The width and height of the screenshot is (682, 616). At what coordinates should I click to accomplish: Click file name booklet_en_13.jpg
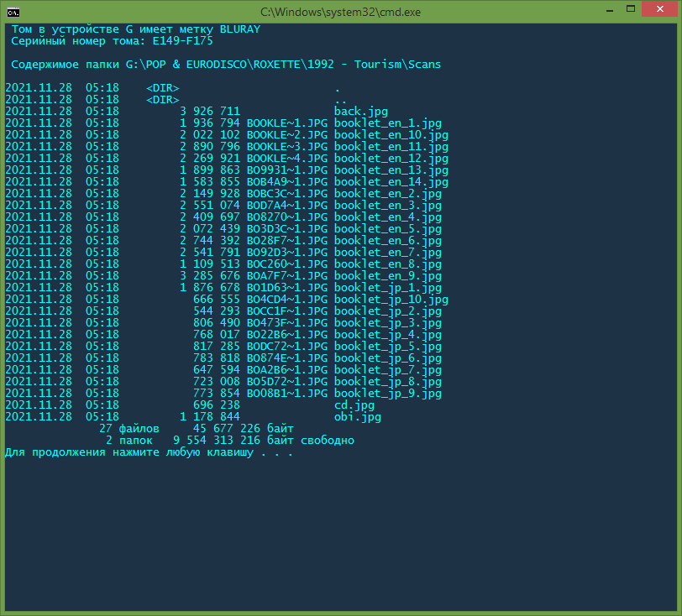391,170
